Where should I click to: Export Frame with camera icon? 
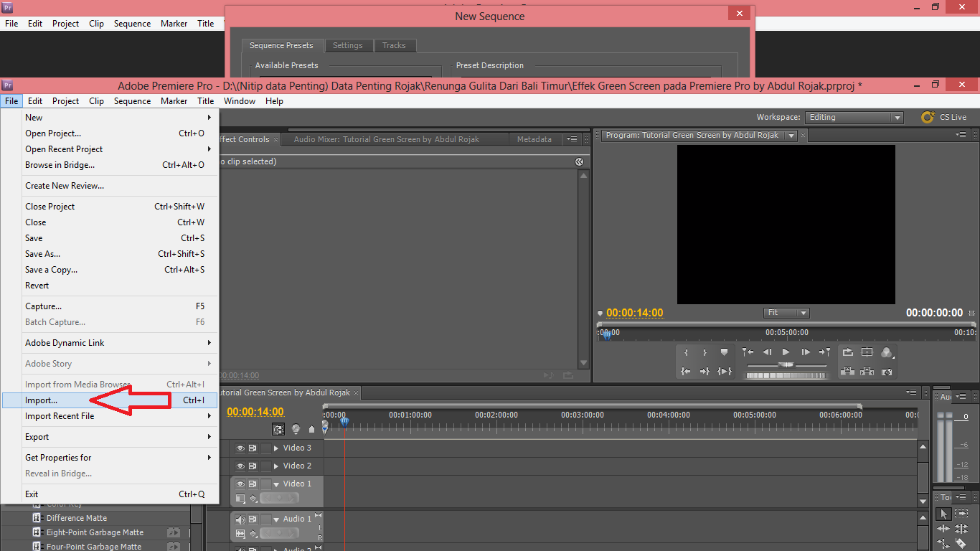click(887, 372)
